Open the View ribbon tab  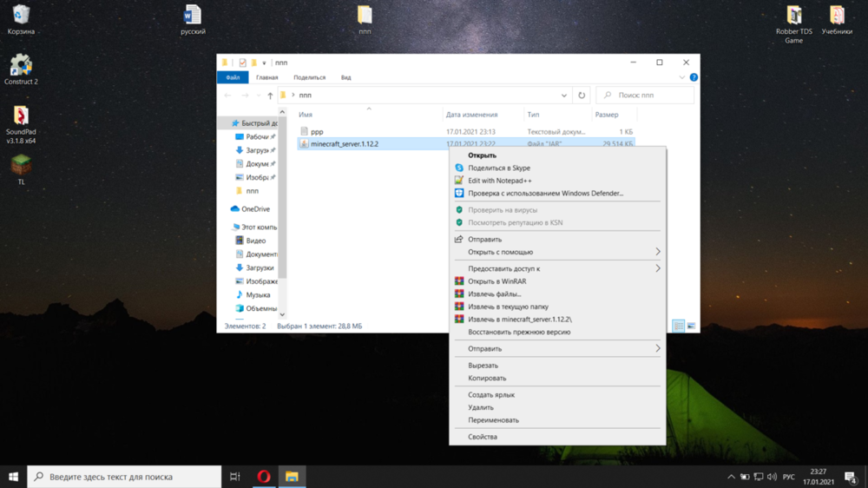[x=346, y=77]
